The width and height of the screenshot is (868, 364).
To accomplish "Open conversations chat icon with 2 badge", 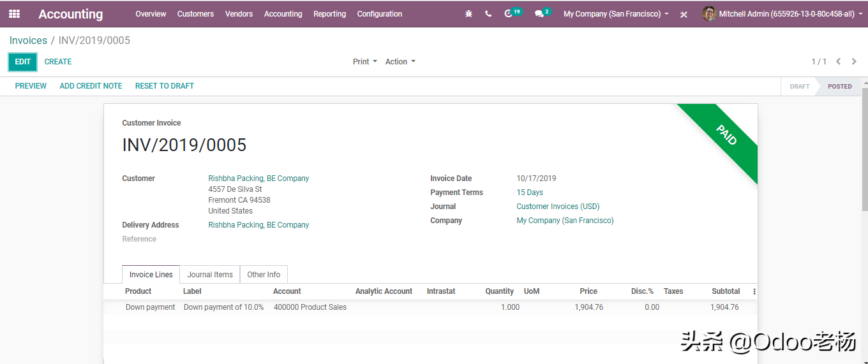I will [x=540, y=14].
